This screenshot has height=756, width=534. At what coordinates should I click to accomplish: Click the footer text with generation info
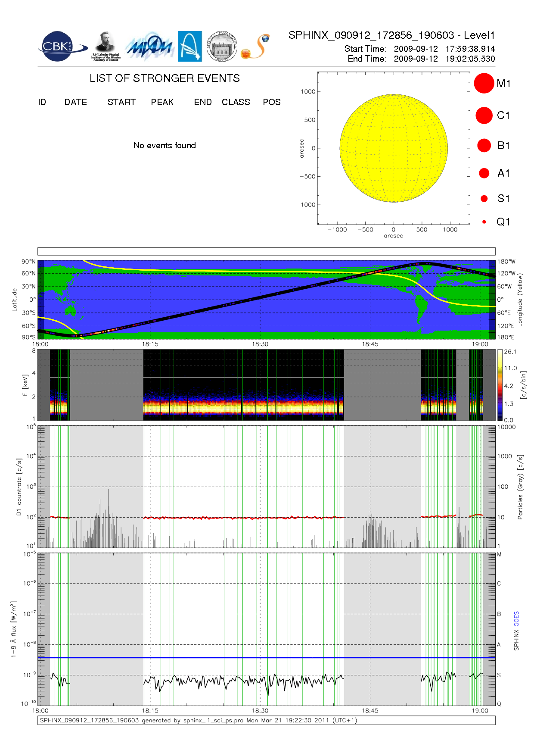pyautogui.click(x=198, y=720)
